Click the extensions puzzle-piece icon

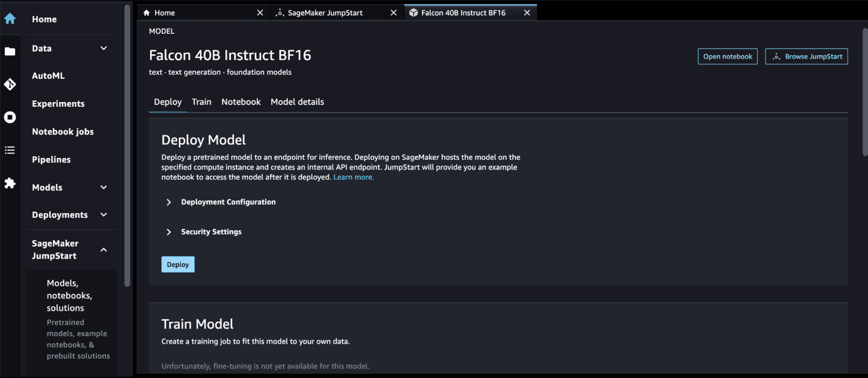click(x=10, y=183)
